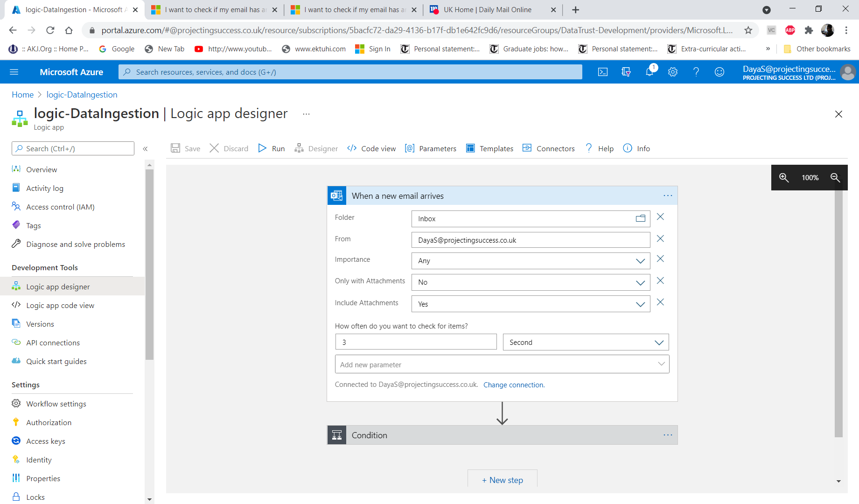Screen dimensions: 859x504
Task: Run the logic app
Action: (x=271, y=148)
